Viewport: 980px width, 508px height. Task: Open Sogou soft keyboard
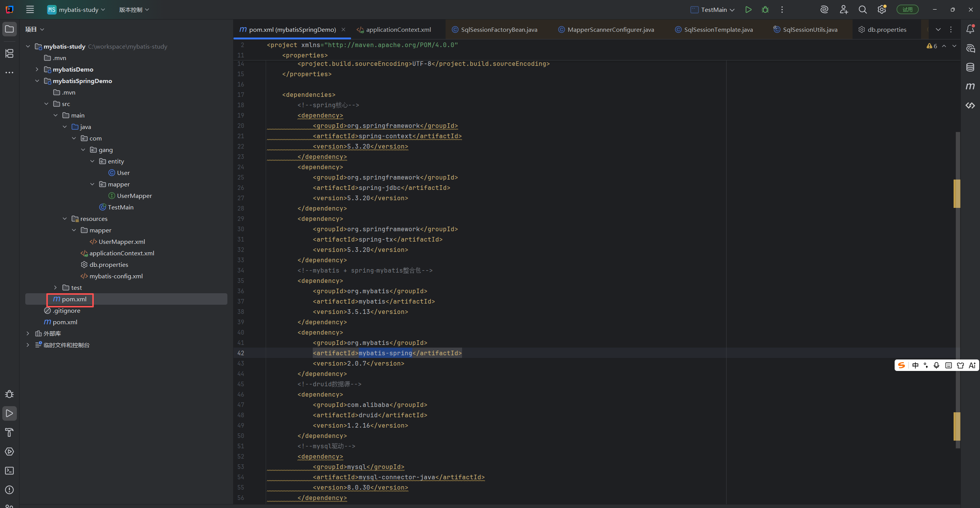pyautogui.click(x=948, y=365)
